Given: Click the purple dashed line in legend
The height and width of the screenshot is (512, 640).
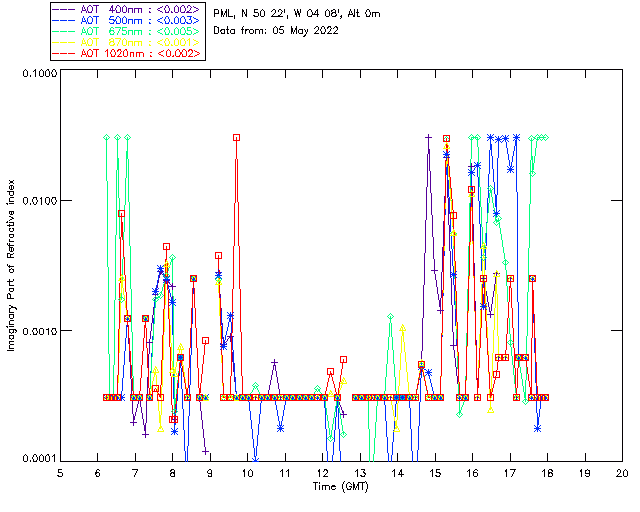Looking at the screenshot, I should 64,9.
